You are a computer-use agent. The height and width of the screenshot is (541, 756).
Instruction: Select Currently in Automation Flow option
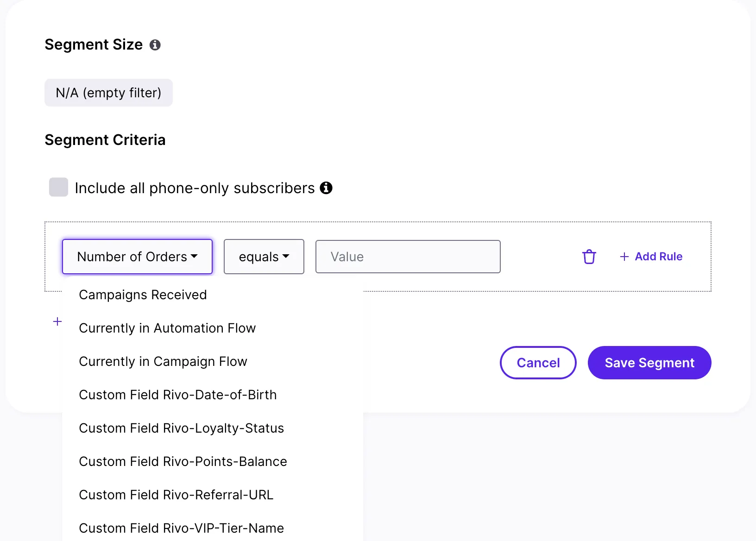tap(167, 328)
